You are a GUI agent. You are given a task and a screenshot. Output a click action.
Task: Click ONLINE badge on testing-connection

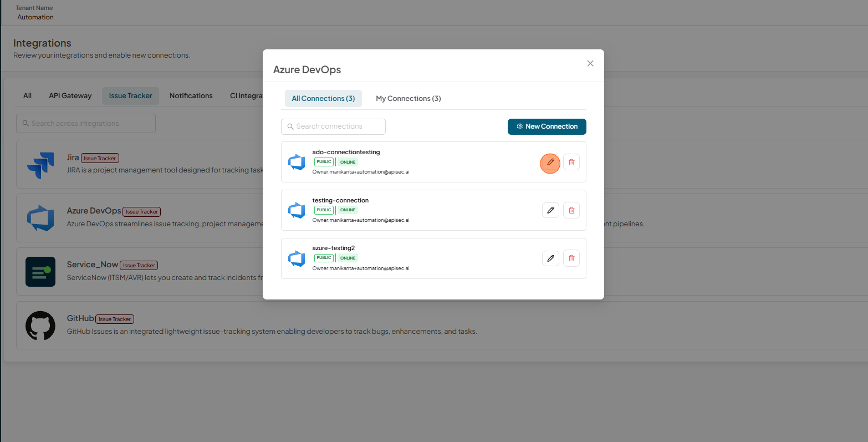[x=348, y=210]
